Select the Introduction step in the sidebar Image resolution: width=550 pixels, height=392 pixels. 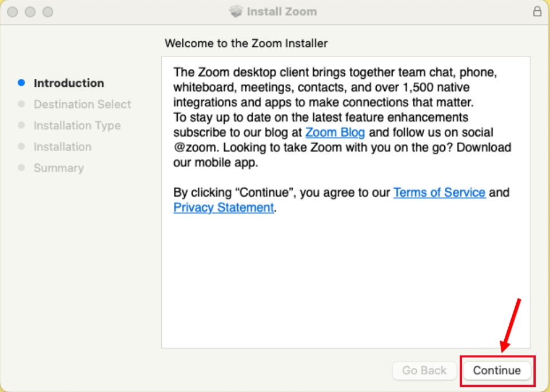point(69,83)
